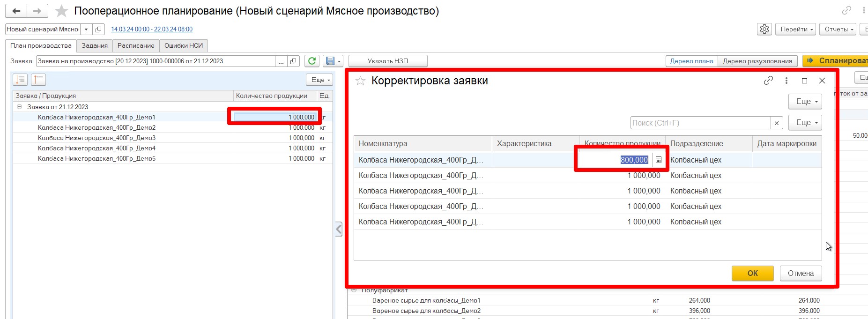Switch to the Задания tab
Viewport: 868px width, 319px height.
coord(95,45)
